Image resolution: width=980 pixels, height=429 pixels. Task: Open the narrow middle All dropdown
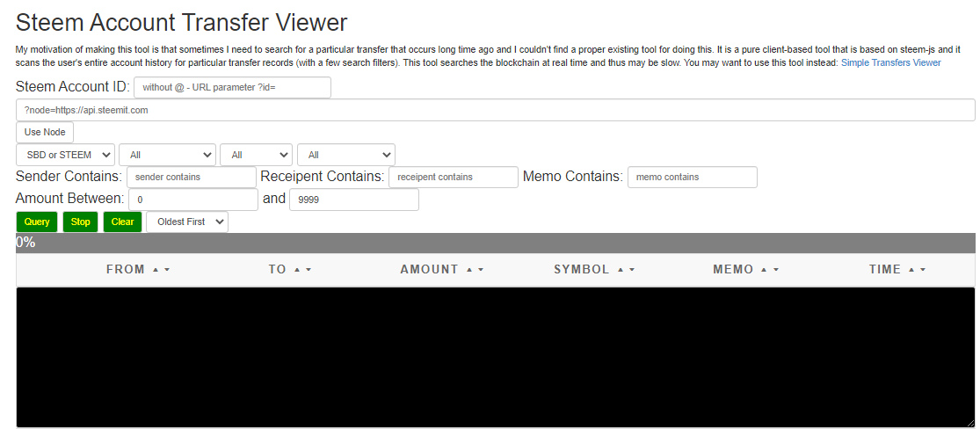tap(257, 155)
